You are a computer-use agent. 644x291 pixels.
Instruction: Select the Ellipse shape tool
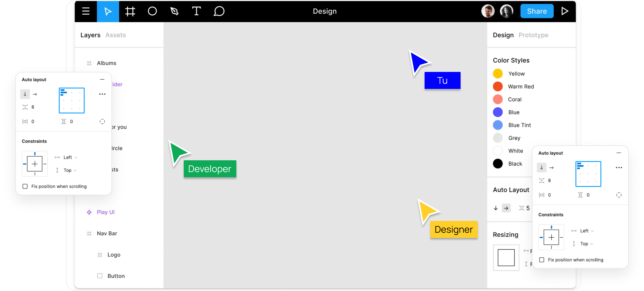[x=152, y=11]
